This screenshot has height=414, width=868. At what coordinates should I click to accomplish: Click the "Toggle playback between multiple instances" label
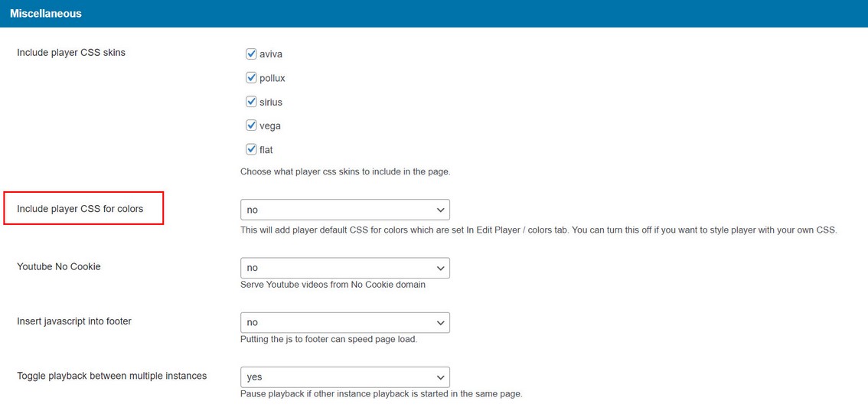click(112, 376)
